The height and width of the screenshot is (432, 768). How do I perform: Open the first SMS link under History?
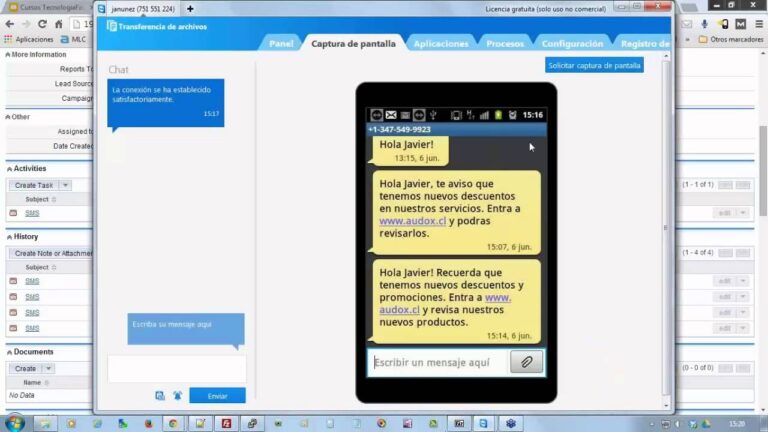coord(32,281)
